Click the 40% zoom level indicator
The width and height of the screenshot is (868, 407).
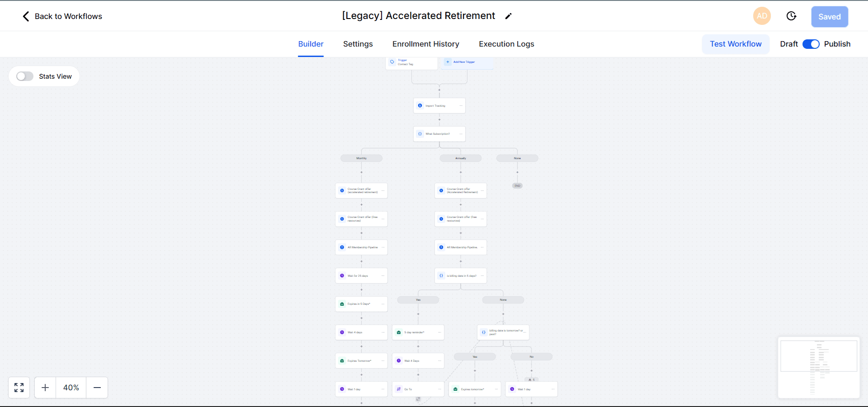click(x=71, y=388)
